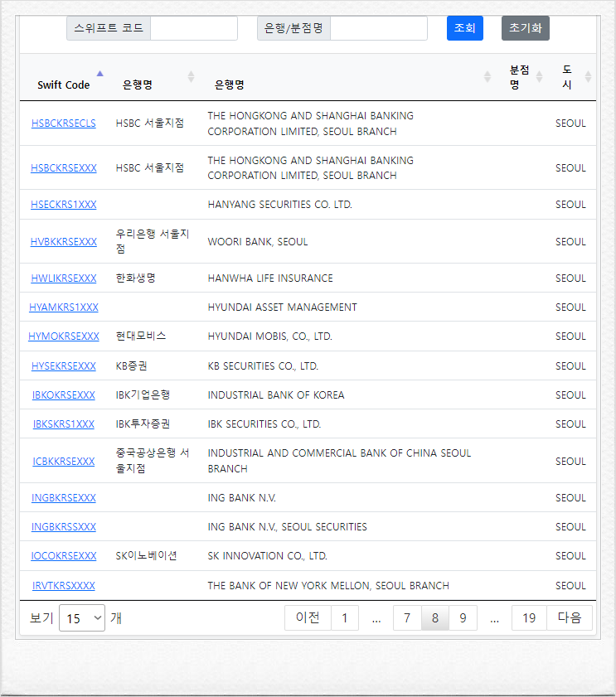Click the blue 조회 button
This screenshot has width=616, height=697.
465,28
